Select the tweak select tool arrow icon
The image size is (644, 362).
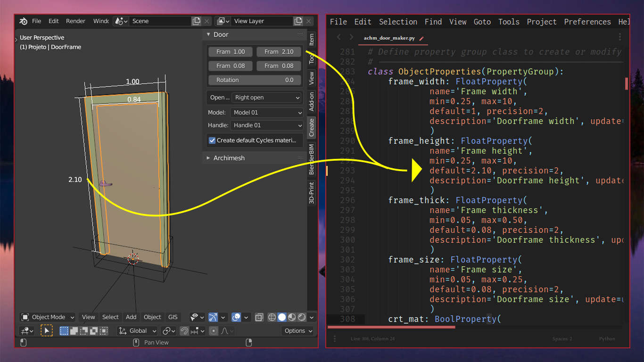(47, 331)
